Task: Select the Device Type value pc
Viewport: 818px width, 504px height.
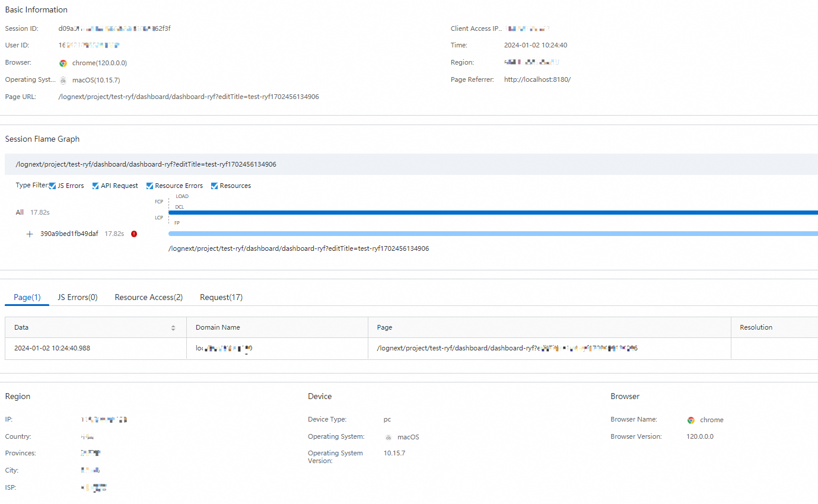Action: point(387,420)
